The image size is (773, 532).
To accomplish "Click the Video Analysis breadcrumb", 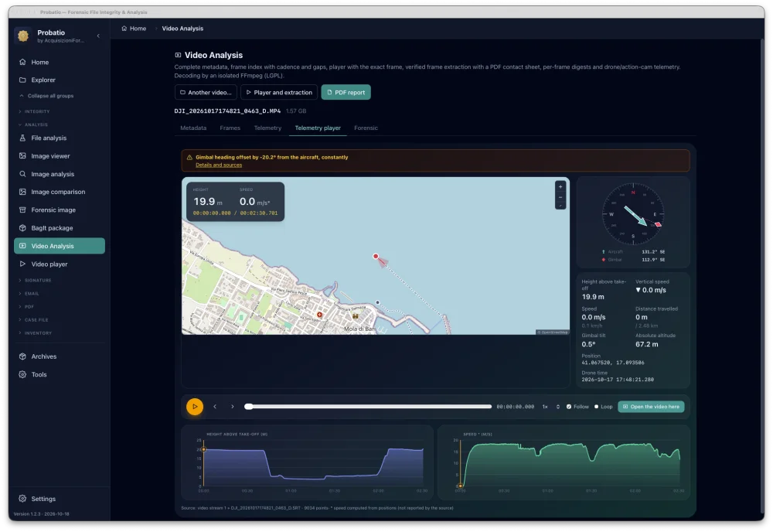I will (x=182, y=29).
